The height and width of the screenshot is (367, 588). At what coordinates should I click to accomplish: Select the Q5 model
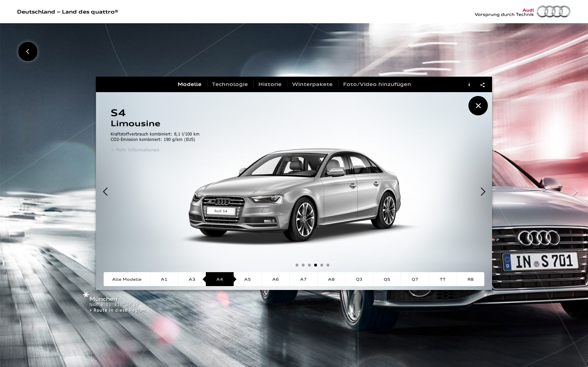(x=387, y=279)
